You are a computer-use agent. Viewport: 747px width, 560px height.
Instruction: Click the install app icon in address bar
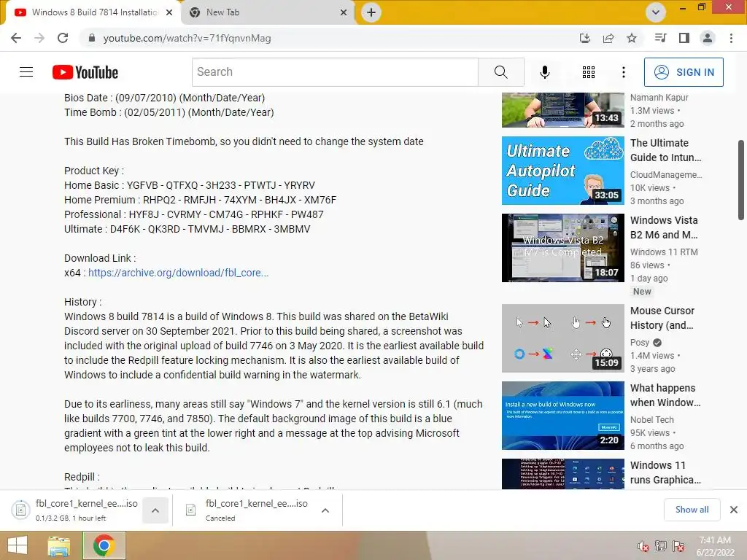pos(584,38)
